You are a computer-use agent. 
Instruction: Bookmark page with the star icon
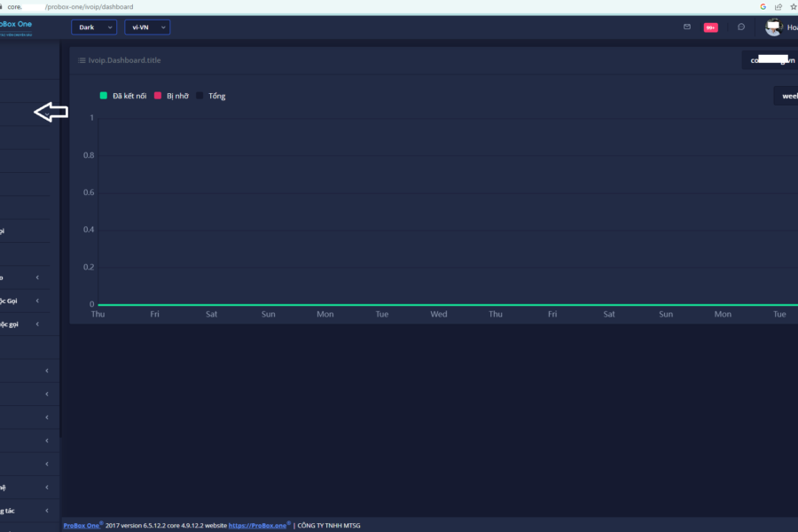click(x=792, y=6)
